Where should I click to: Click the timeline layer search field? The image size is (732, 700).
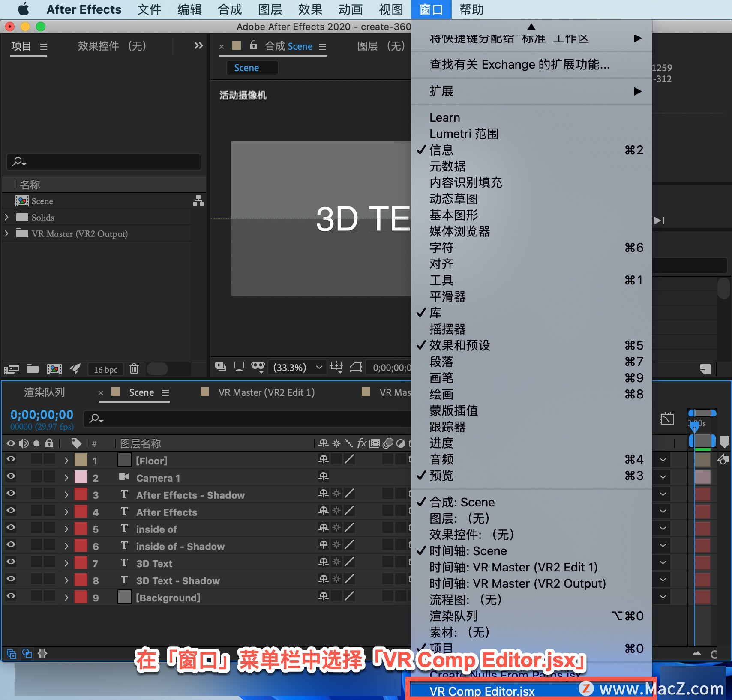[x=247, y=419]
